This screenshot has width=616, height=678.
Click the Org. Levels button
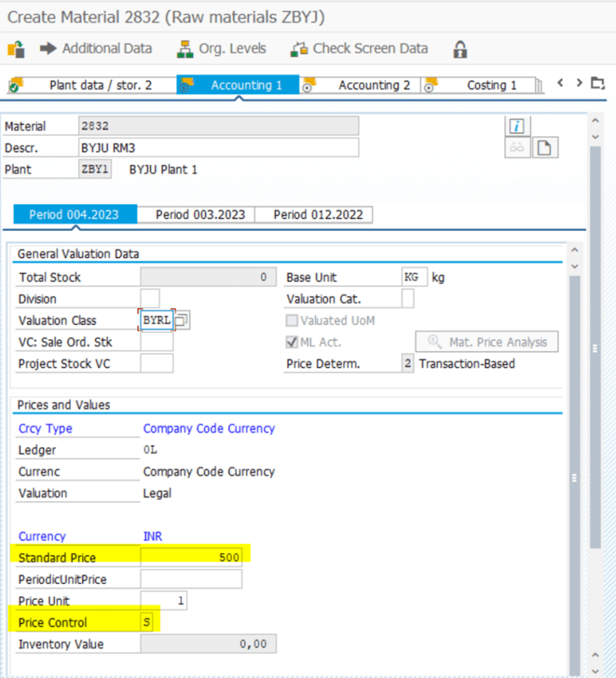click(x=223, y=49)
